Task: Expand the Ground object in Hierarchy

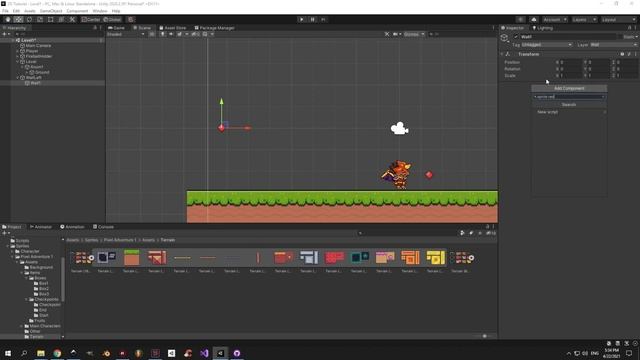Action: pyautogui.click(x=27, y=72)
